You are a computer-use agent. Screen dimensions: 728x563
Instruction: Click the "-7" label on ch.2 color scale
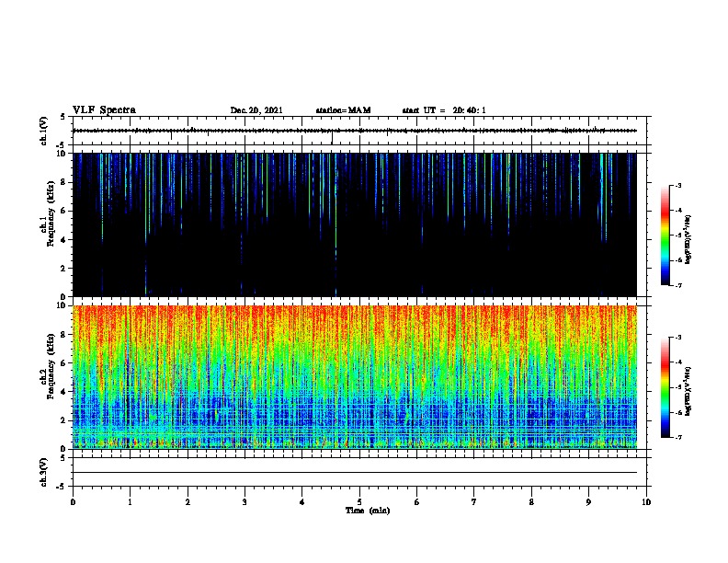coord(677,438)
